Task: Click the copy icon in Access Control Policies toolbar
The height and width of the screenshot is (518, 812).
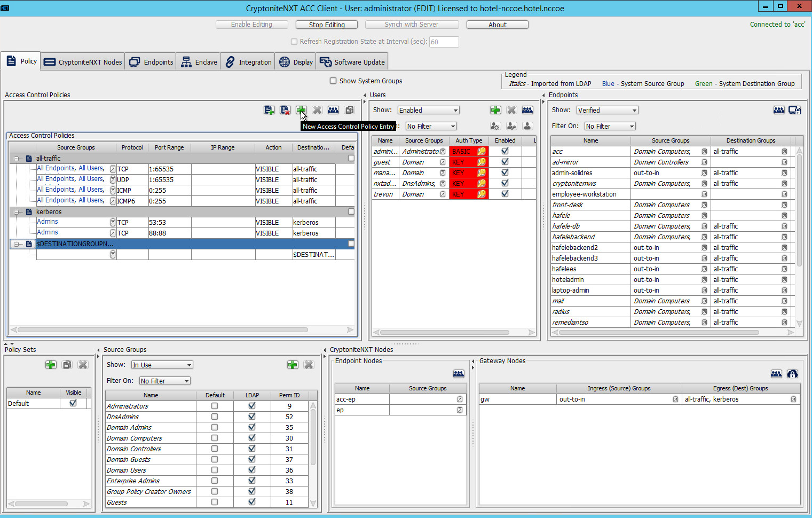Action: [350, 110]
